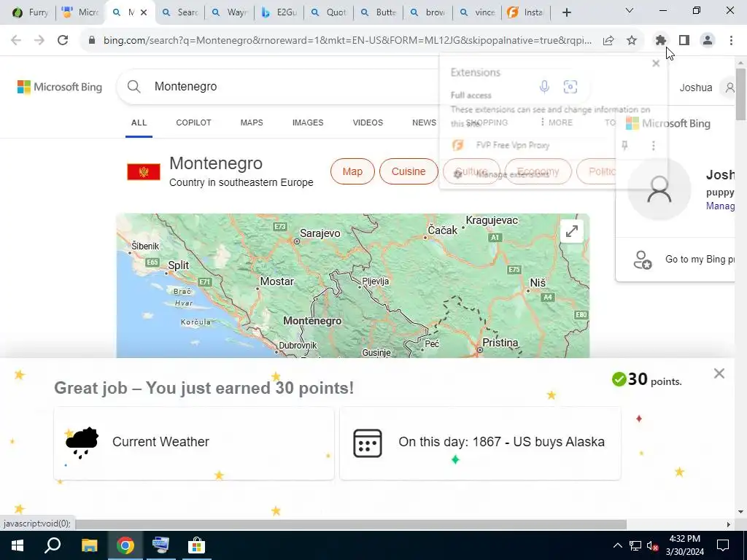Open Microsoft Store from taskbar
The width and height of the screenshot is (747, 560).
coord(196,545)
